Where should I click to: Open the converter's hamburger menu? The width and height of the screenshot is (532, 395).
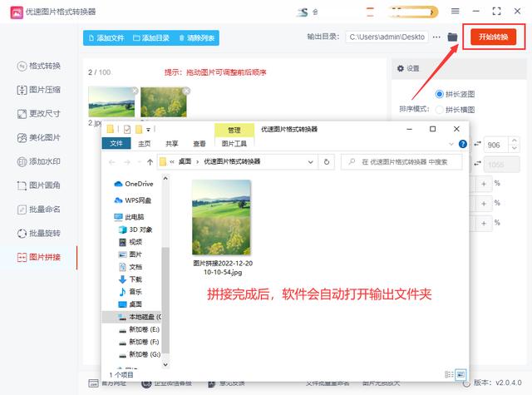[455, 11]
